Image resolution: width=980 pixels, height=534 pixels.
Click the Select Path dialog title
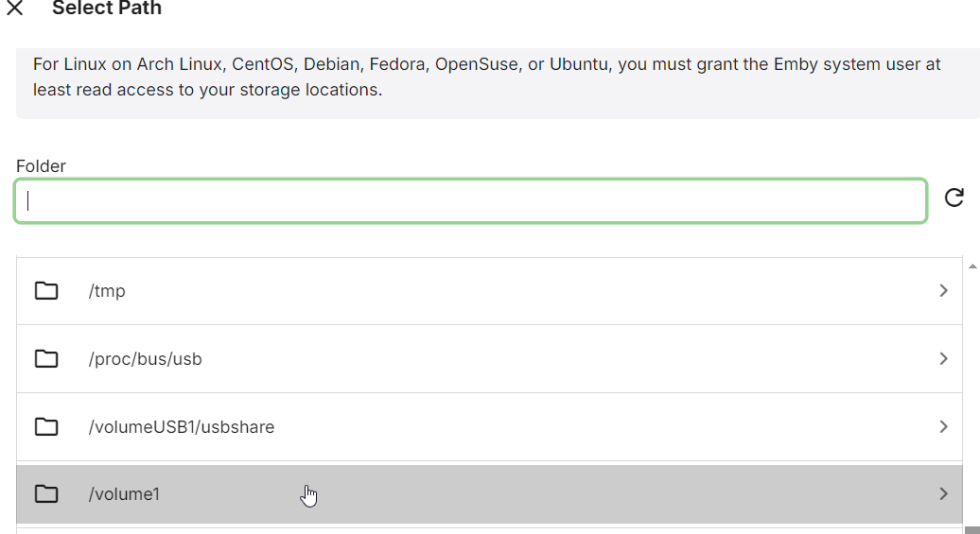(x=107, y=9)
